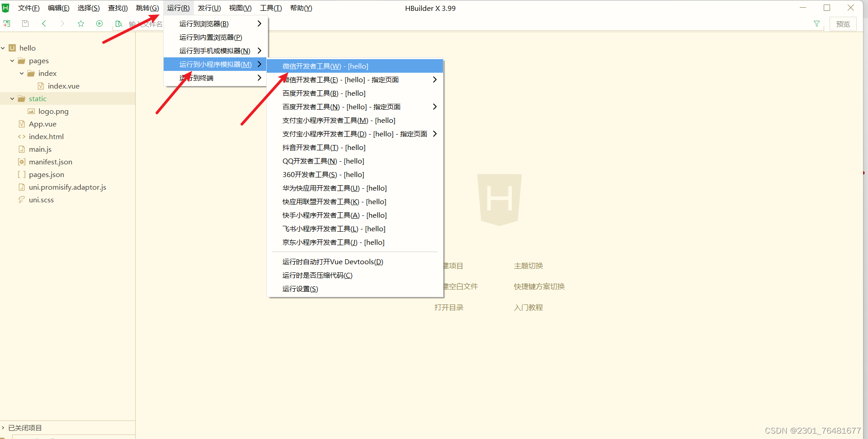
Task: Click the image icon beside logo.png
Action: 31,111
